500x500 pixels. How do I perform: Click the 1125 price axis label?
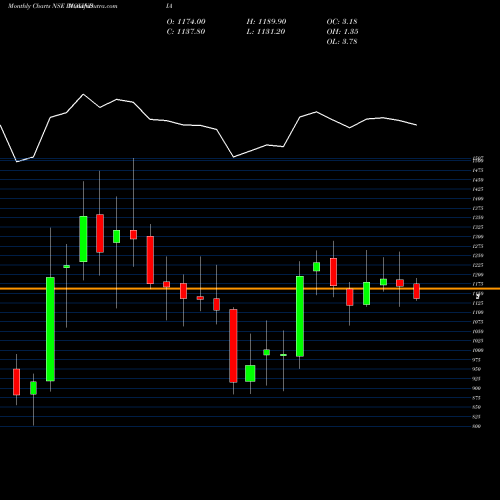[x=478, y=303]
